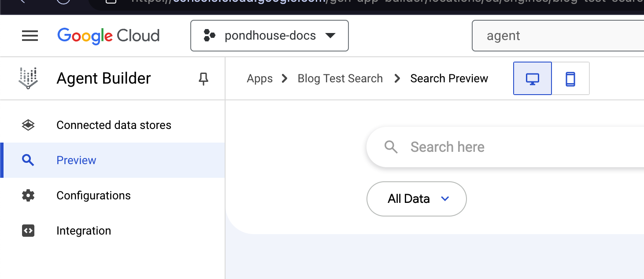Viewport: 644px width, 279px height.
Task: Click the Agent Builder logo icon
Action: coord(28,78)
